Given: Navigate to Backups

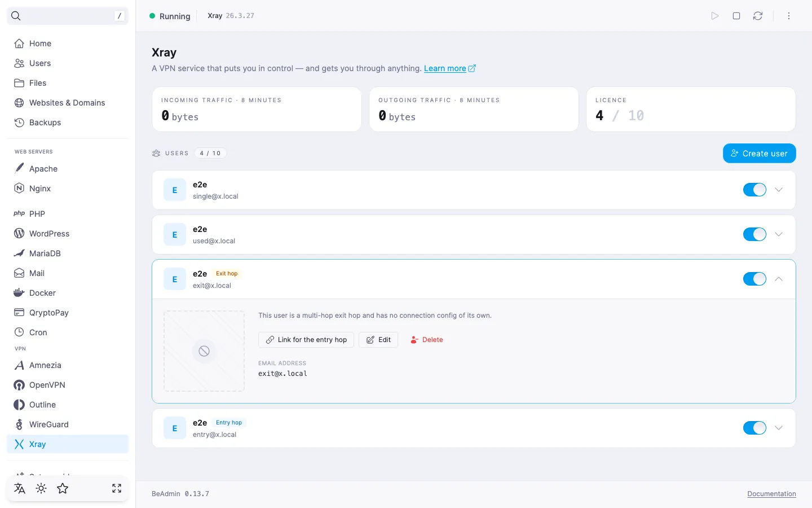Looking at the screenshot, I should (x=68, y=122).
